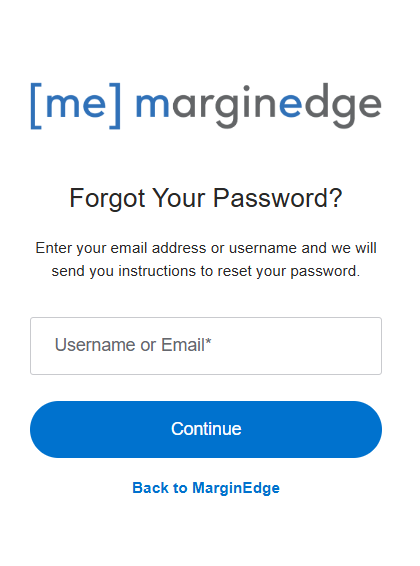
Task: Click the Username or Email placeholder text
Action: [x=133, y=345]
